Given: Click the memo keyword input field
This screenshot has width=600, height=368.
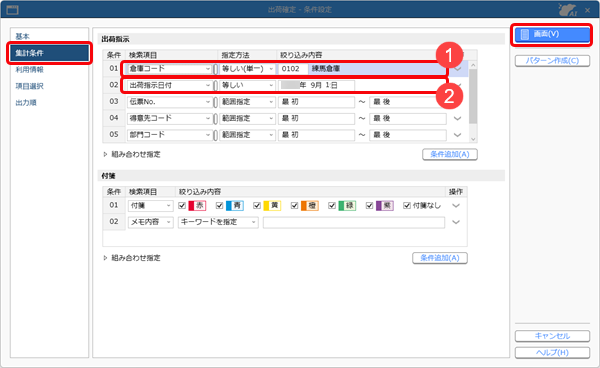Looking at the screenshot, I should [x=354, y=222].
